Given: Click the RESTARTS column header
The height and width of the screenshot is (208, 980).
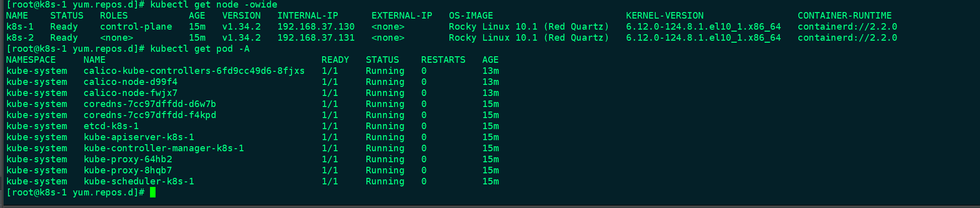Looking at the screenshot, I should pyautogui.click(x=443, y=60).
